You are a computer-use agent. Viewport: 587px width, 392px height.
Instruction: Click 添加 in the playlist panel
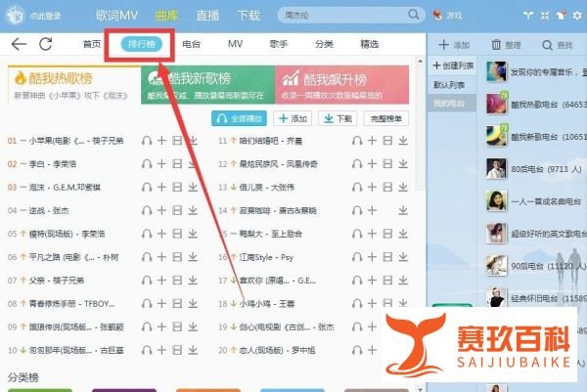pos(454,45)
